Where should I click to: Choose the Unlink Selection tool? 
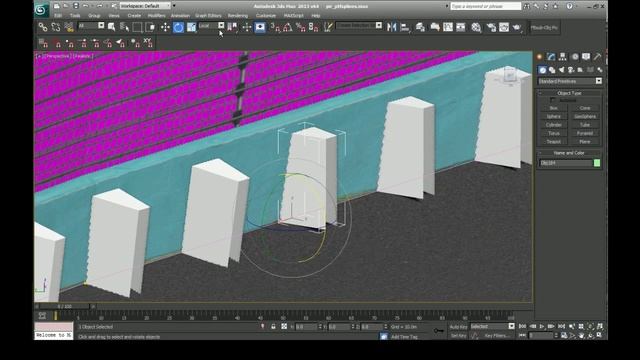(x=56, y=27)
